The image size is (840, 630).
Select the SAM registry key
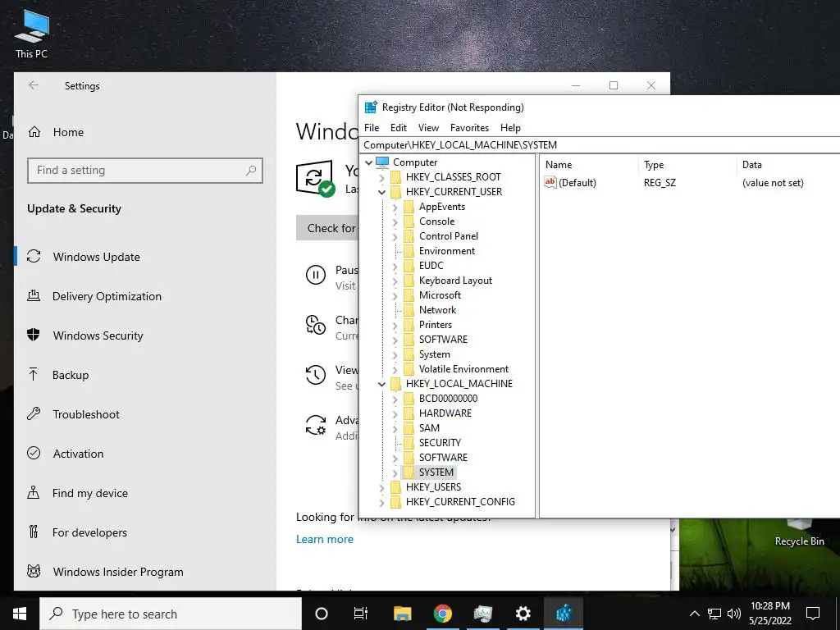point(429,428)
